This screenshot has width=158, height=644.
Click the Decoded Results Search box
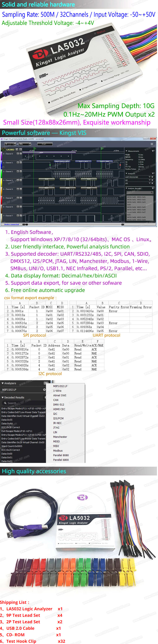pos(24,403)
